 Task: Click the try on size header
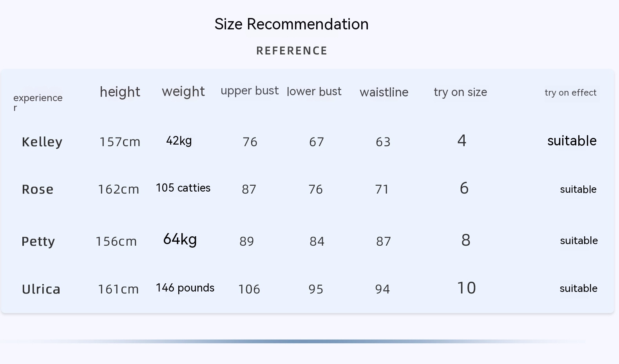(x=460, y=92)
